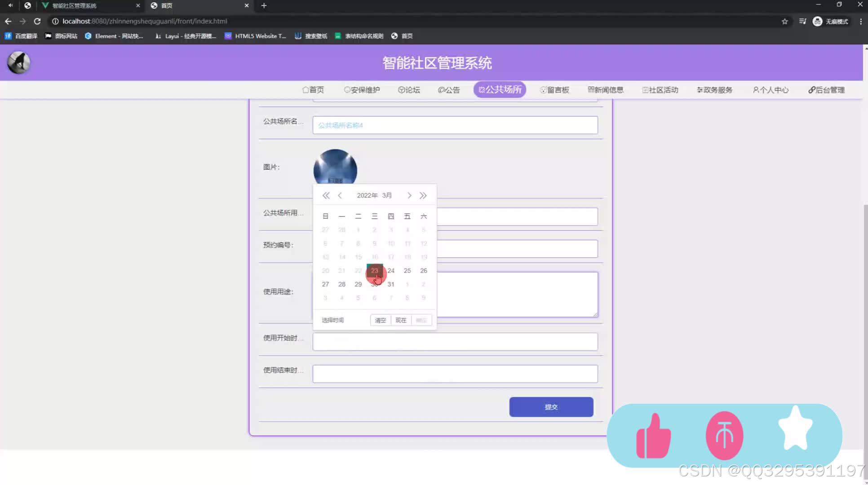Screen dimensions: 868x485
Task: Go to previous month in calendar
Action: pyautogui.click(x=340, y=195)
